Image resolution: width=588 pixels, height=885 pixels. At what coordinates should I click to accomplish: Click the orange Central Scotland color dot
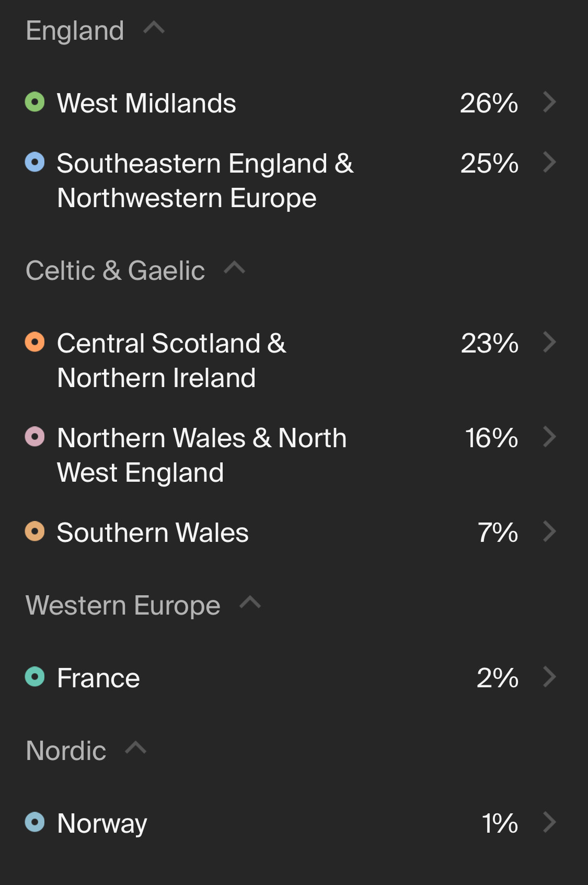click(35, 342)
